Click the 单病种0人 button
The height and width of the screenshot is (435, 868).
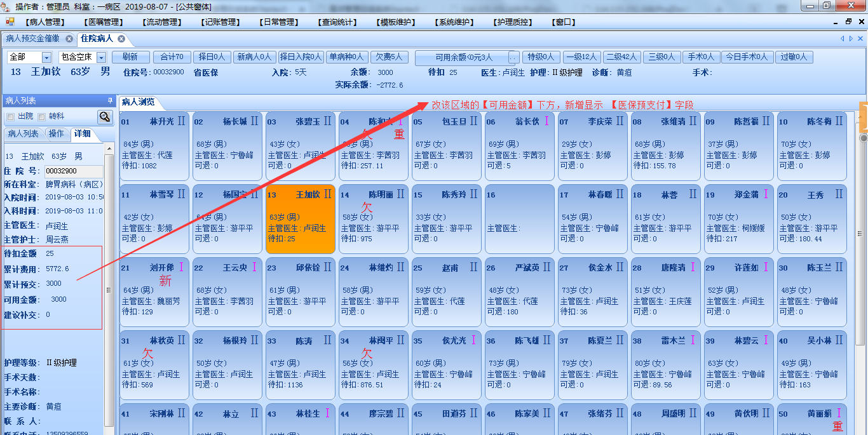click(x=346, y=57)
